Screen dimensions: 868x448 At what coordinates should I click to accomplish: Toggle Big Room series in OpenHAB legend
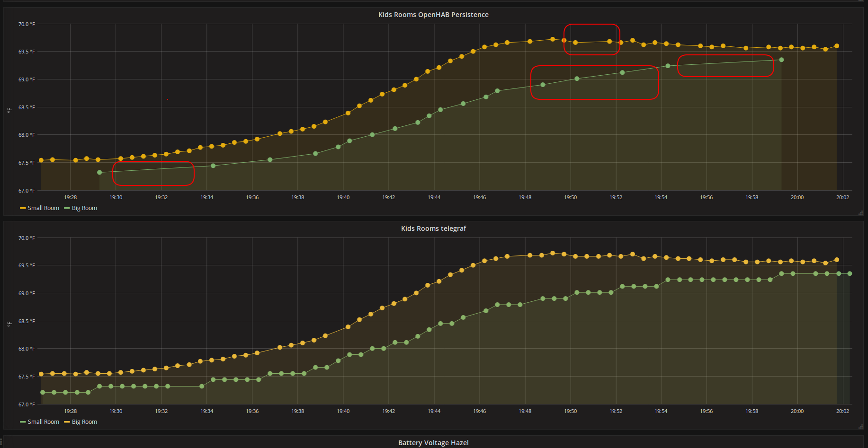click(84, 208)
